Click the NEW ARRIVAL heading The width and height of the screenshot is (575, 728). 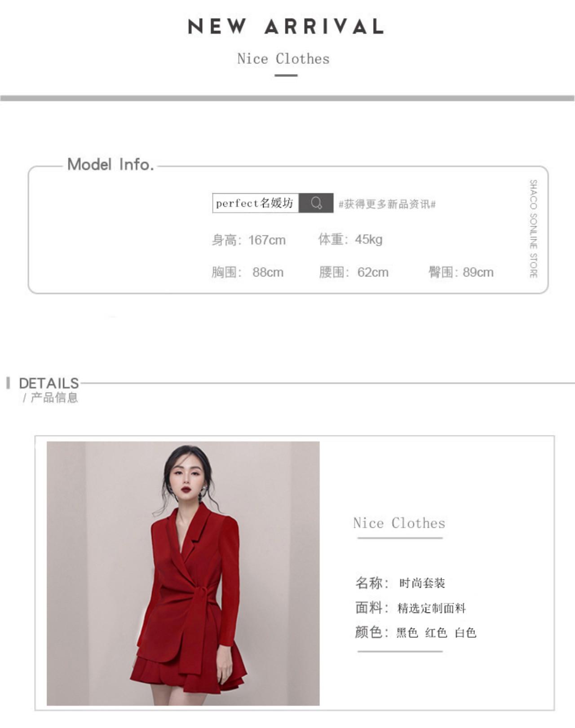coord(286,26)
